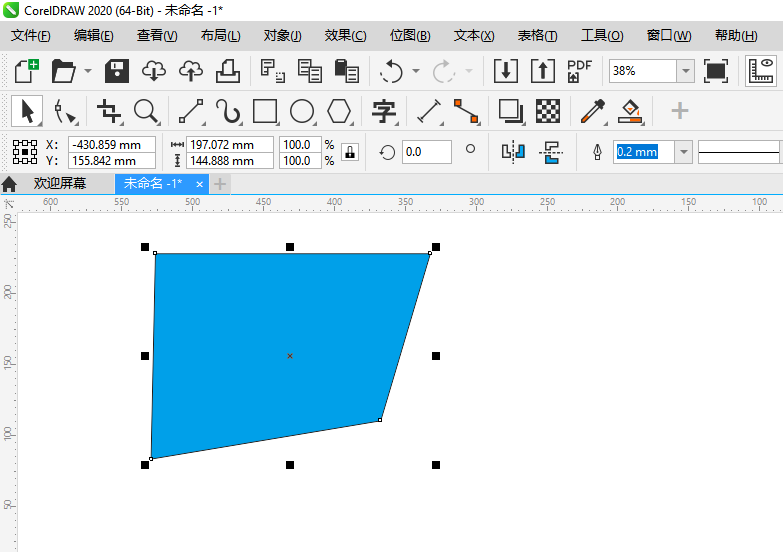Open the dropdown arrow beside Open folder
This screenshot has width=783, height=552.
(88, 71)
